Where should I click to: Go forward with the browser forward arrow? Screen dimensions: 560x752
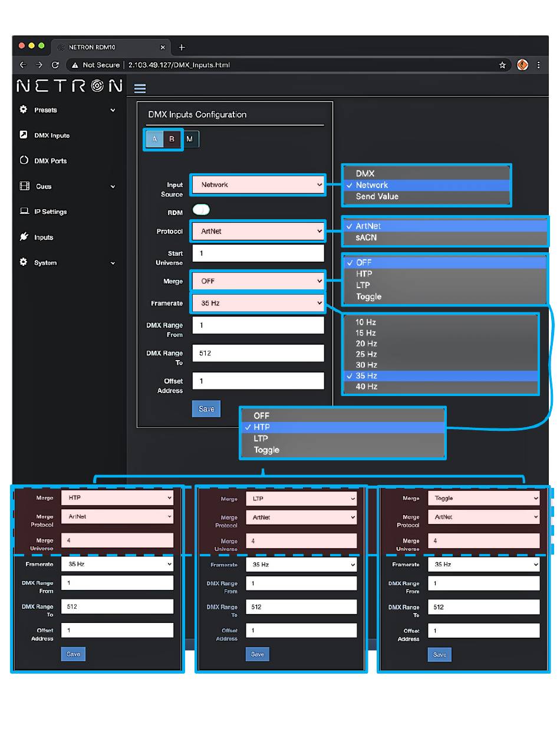click(x=39, y=65)
